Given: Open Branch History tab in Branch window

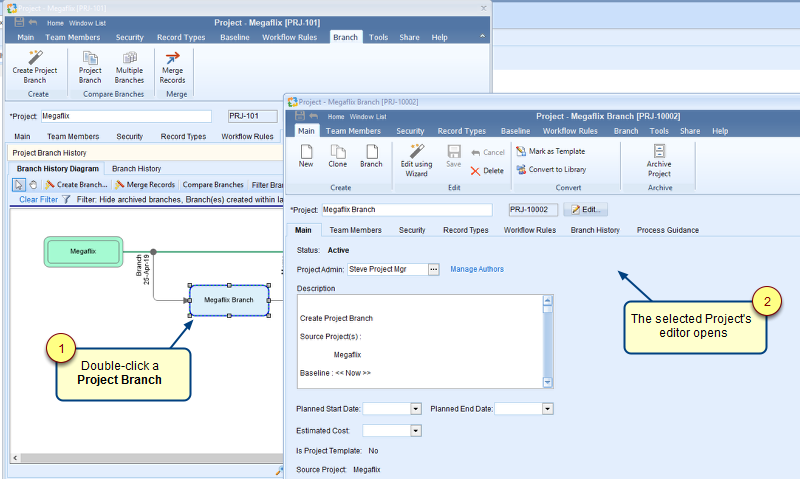Looking at the screenshot, I should tap(595, 230).
